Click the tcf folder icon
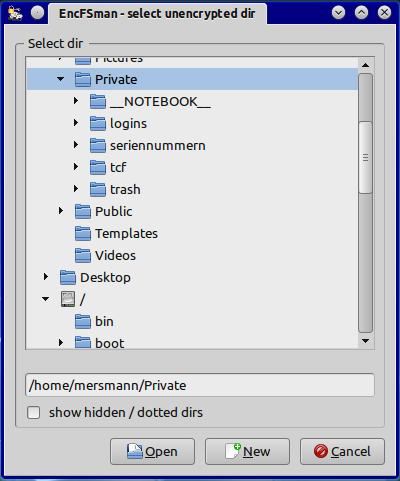This screenshot has width=400, height=481. tap(98, 167)
